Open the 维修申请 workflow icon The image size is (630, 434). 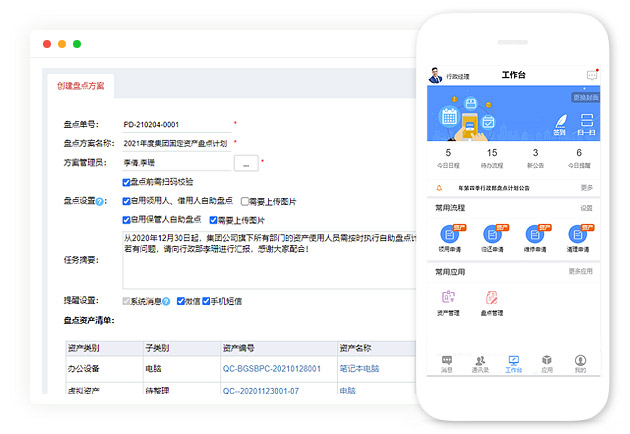point(535,234)
